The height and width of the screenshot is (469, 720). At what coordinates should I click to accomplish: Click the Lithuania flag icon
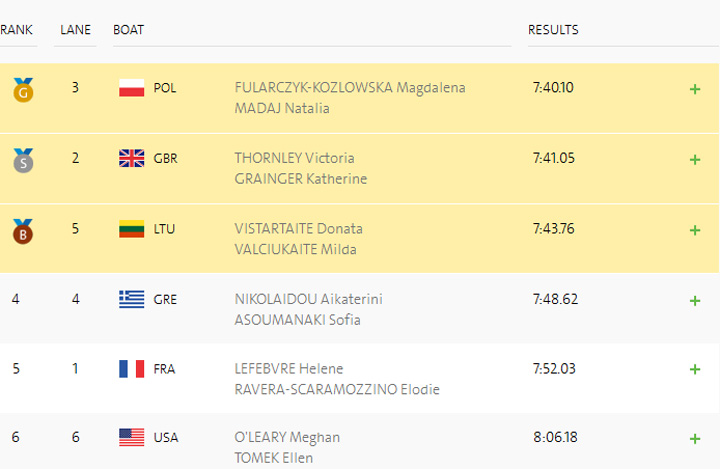pyautogui.click(x=131, y=229)
